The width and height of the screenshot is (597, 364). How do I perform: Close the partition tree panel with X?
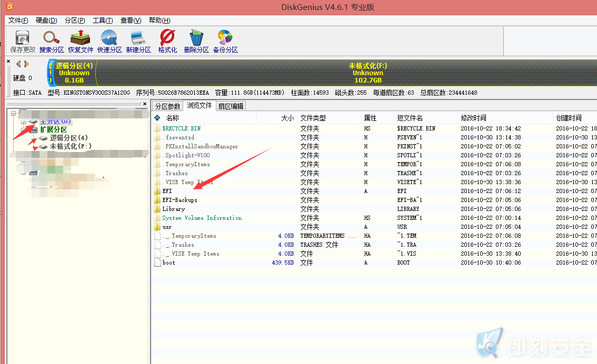145,104
